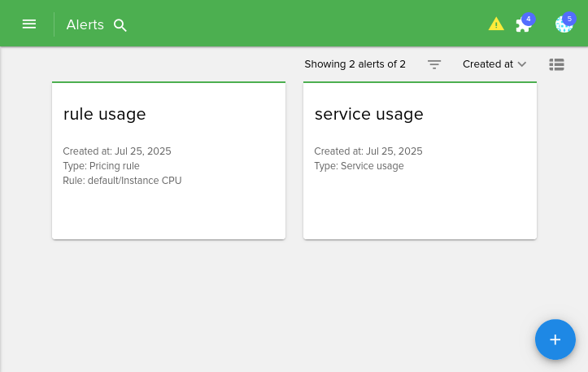Click the filter alerts icon
The image size is (588, 372).
[x=434, y=64]
